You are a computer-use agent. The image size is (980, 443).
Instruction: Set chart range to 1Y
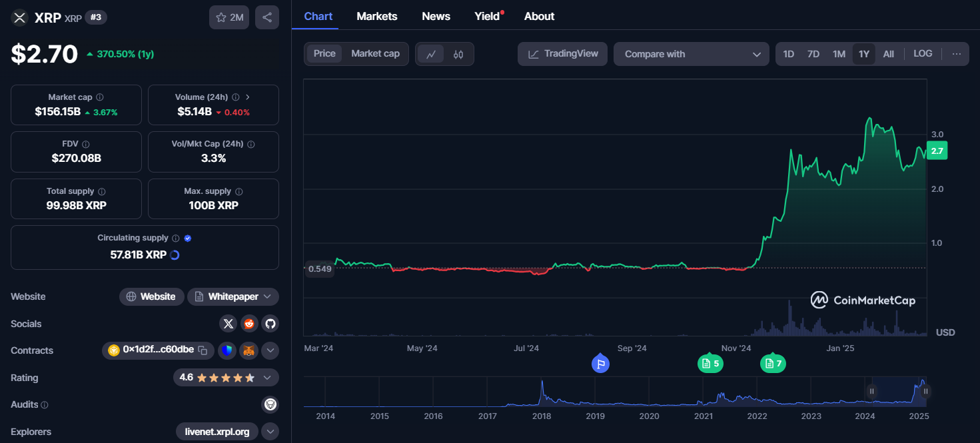point(864,54)
